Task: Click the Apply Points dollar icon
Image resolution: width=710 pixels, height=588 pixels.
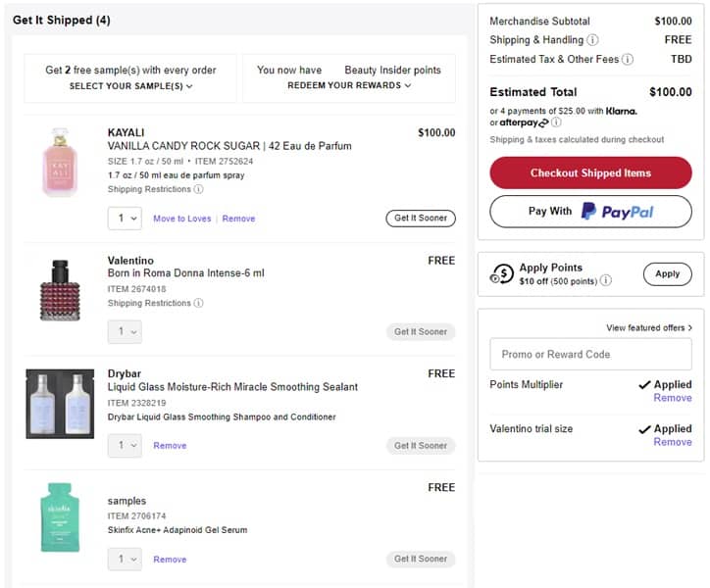Action: pos(502,274)
